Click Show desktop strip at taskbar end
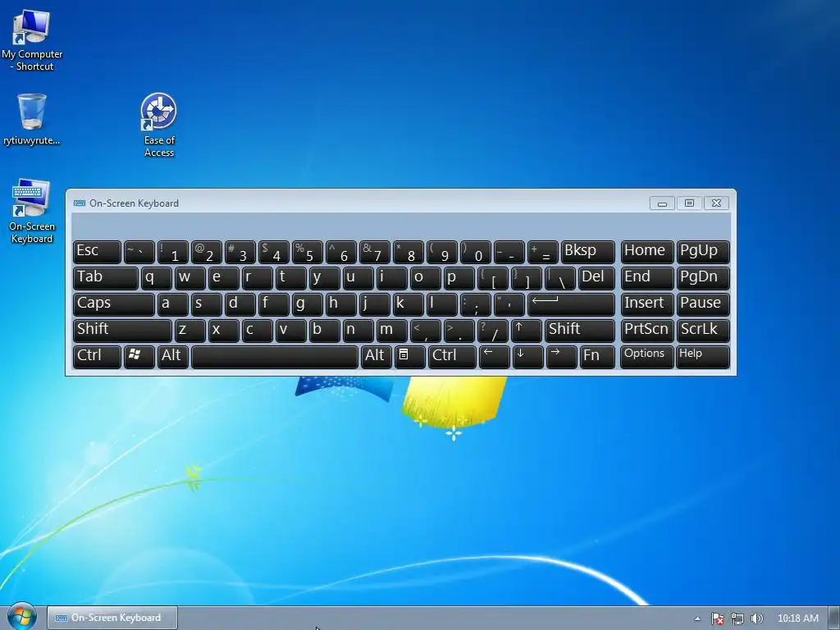This screenshot has height=630, width=840. 834,619
